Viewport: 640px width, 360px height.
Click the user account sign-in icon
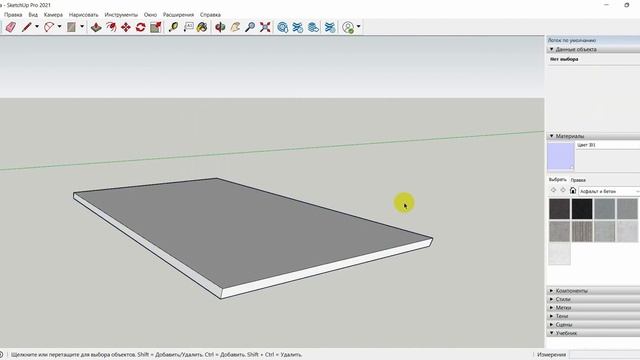[x=348, y=27]
